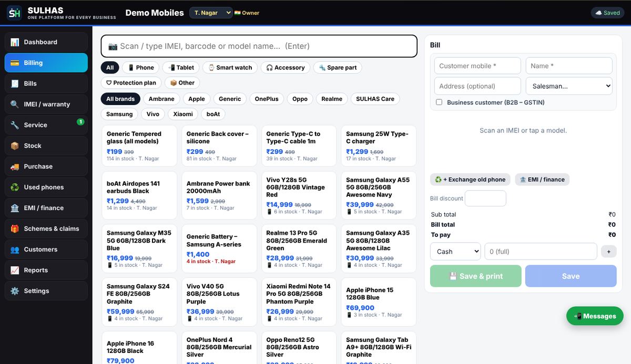Open the Cash payment method dropdown
The width and height of the screenshot is (631, 364).
pyautogui.click(x=455, y=252)
